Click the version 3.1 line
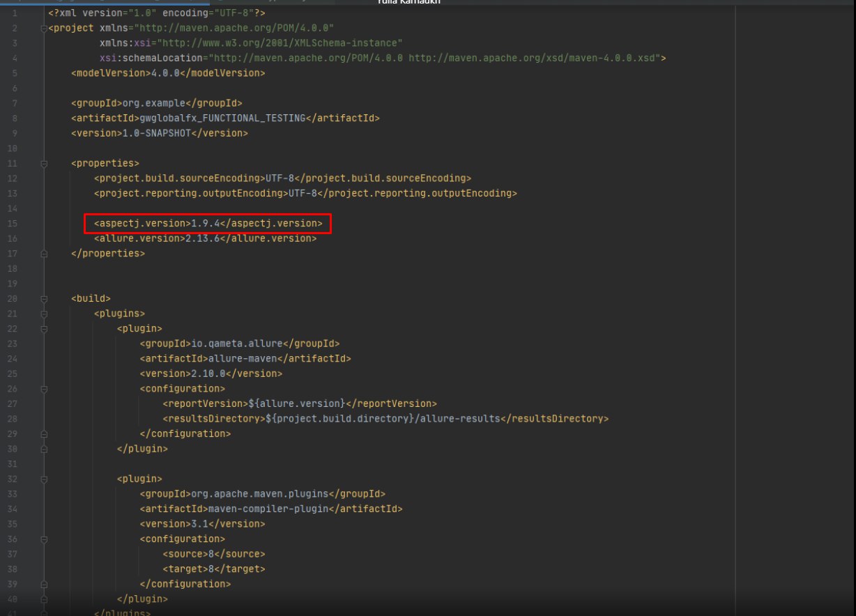Image resolution: width=856 pixels, height=616 pixels. [202, 524]
